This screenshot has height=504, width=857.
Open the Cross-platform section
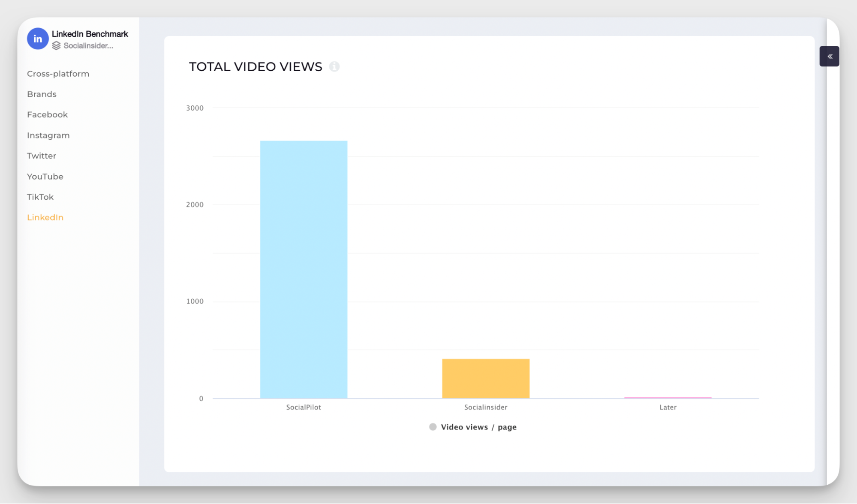click(x=58, y=74)
